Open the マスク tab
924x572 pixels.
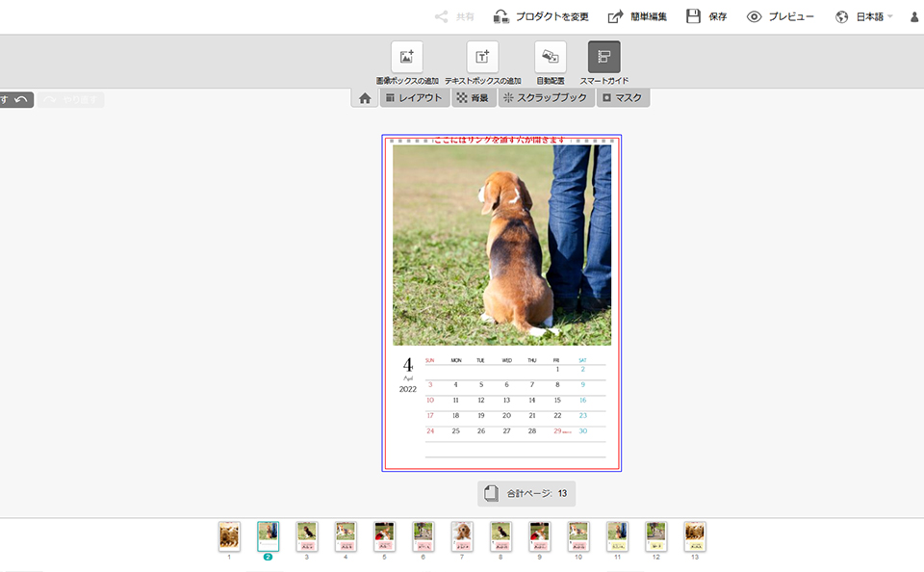tap(622, 98)
